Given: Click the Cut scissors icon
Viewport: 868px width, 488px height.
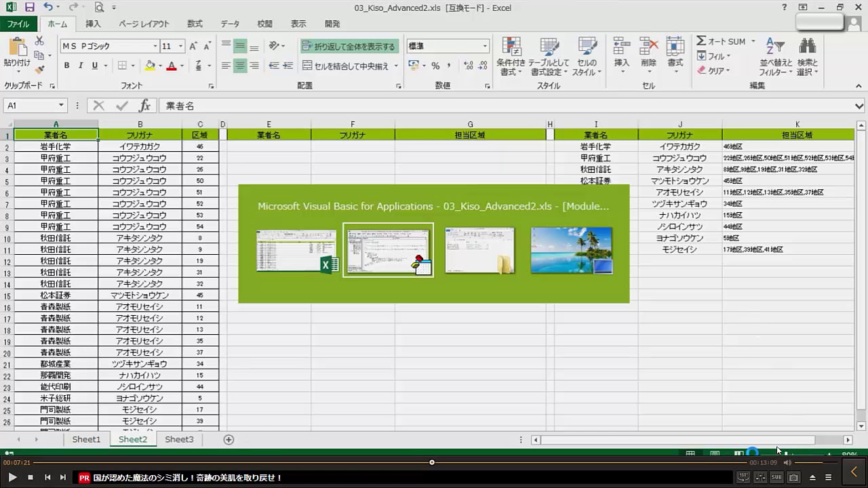Looking at the screenshot, I should coord(39,41).
